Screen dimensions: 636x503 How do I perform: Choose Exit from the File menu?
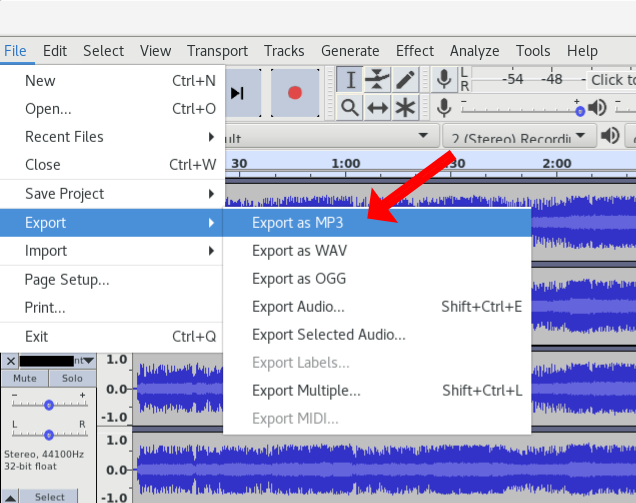(x=112, y=337)
